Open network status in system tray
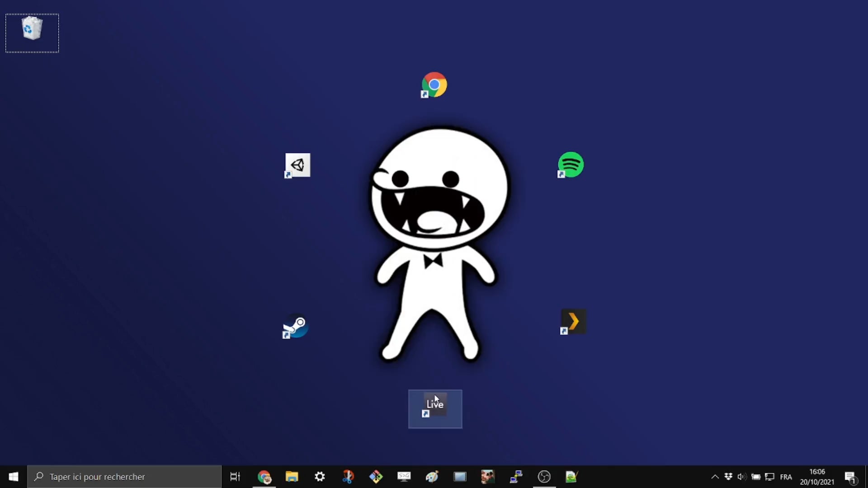This screenshot has width=868, height=488. (769, 477)
